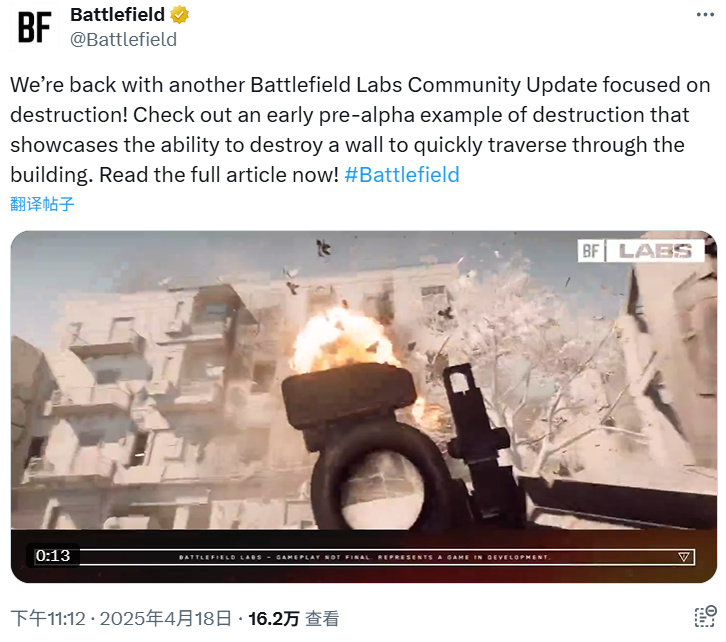Open the BF profile avatar
726x642 pixels.
click(35, 26)
